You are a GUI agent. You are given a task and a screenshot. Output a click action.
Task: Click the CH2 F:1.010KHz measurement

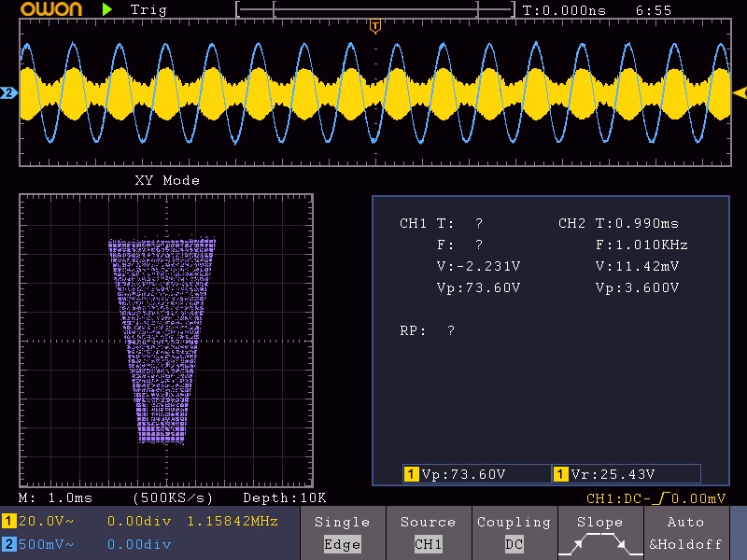click(x=641, y=245)
